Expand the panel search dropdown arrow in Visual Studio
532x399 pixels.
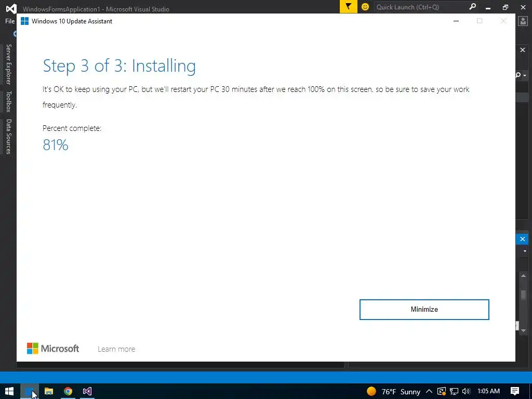click(525, 75)
